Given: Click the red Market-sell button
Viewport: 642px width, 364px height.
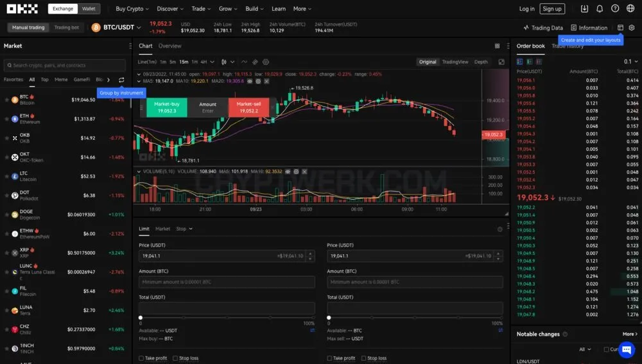Looking at the screenshot, I should (248, 107).
